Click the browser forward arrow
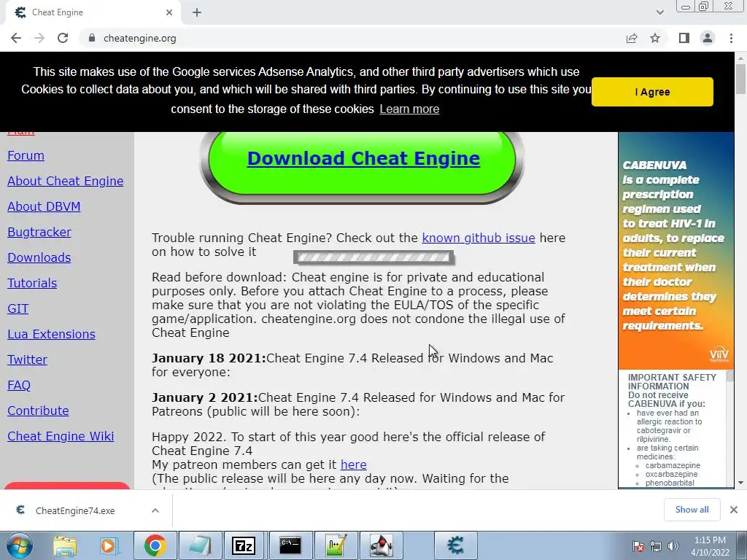 click(x=39, y=38)
